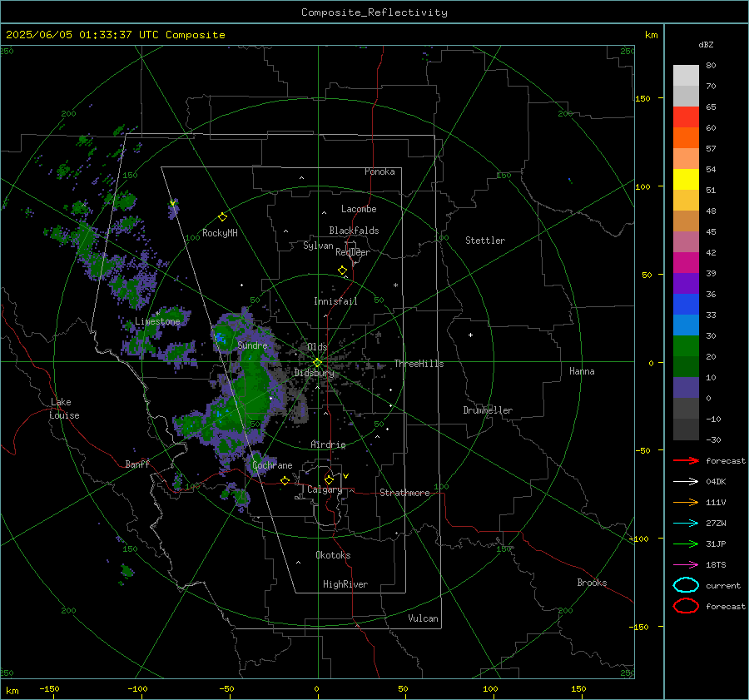The image size is (749, 700).
Task: Click the yellow diamond marker above RockyMH
Action: pyautogui.click(x=222, y=217)
